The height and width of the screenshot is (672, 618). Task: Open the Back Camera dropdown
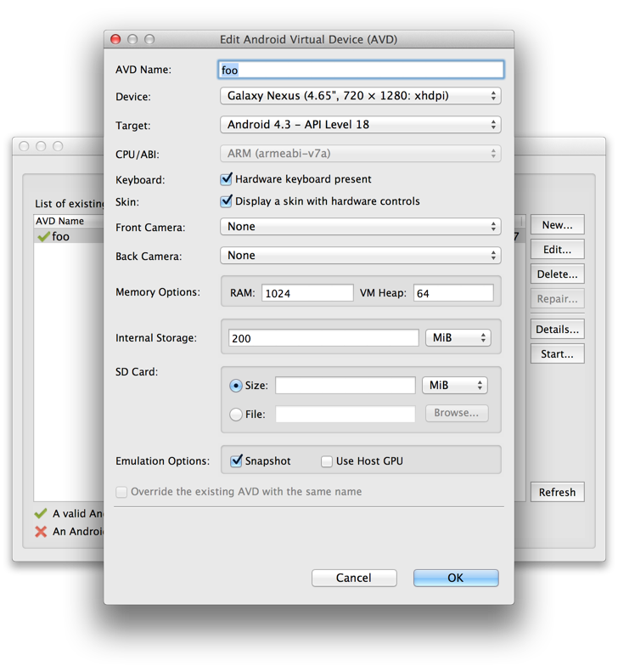(x=361, y=256)
